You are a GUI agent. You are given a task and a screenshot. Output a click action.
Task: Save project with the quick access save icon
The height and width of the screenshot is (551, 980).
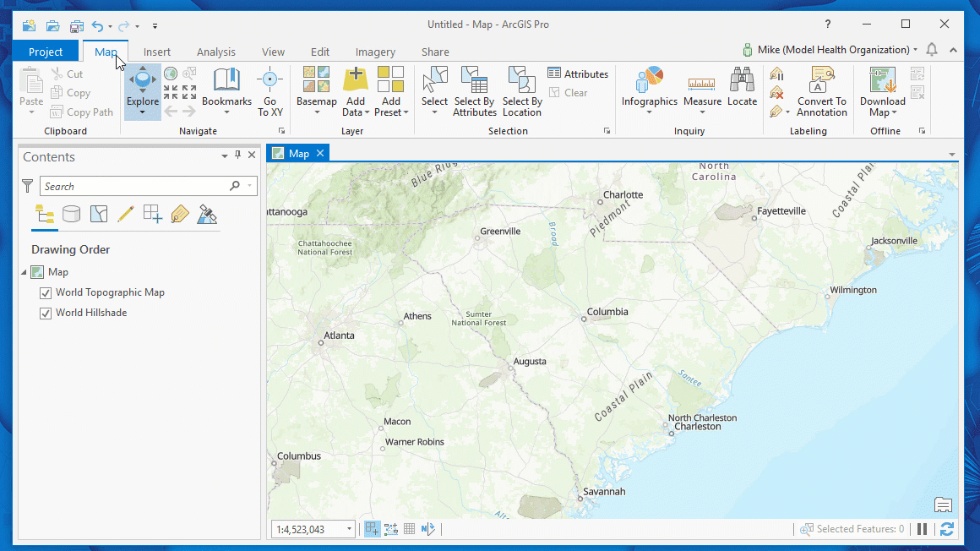(76, 25)
